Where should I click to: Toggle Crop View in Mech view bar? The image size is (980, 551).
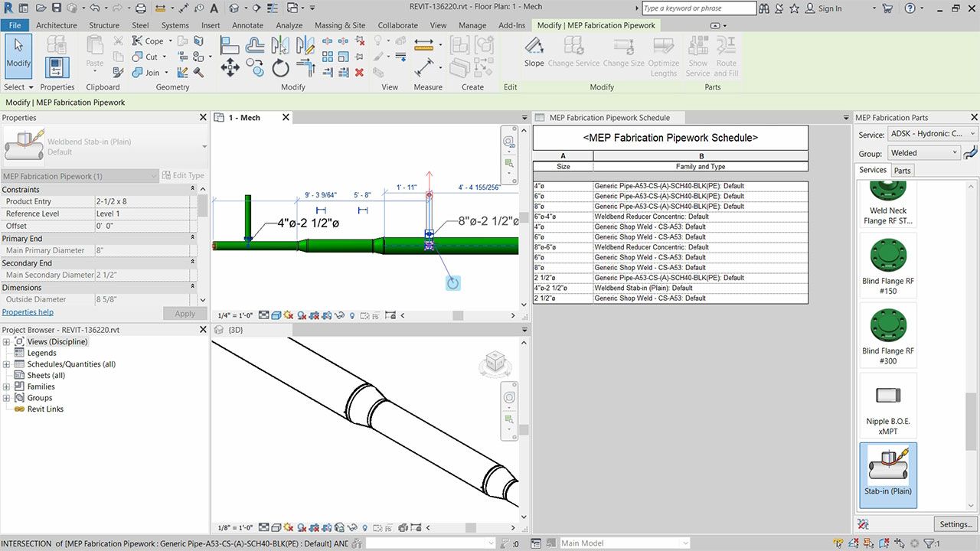coord(315,315)
